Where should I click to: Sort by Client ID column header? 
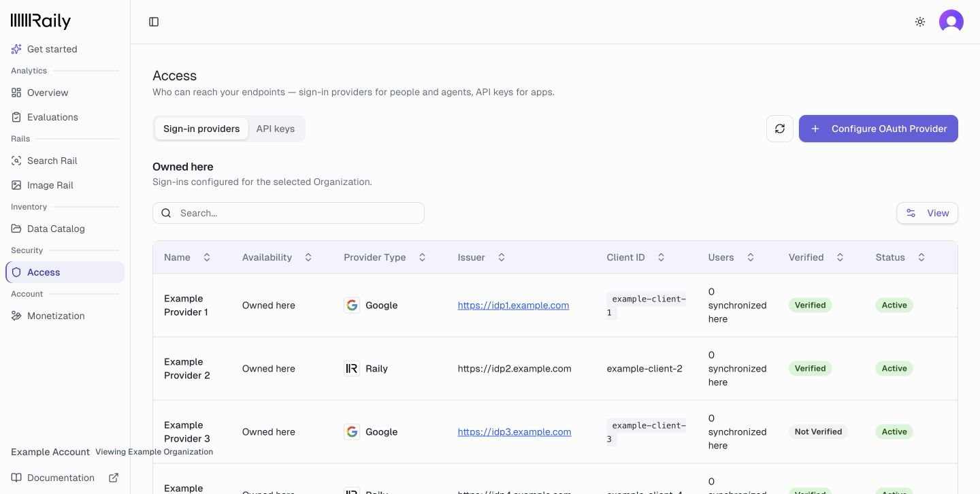pyautogui.click(x=636, y=257)
